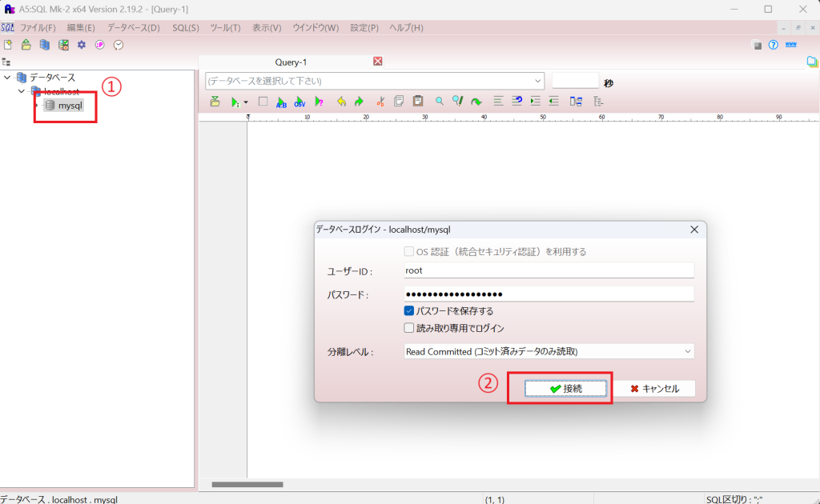Click the 接続 connect button
The height and width of the screenshot is (504, 820).
coord(565,389)
